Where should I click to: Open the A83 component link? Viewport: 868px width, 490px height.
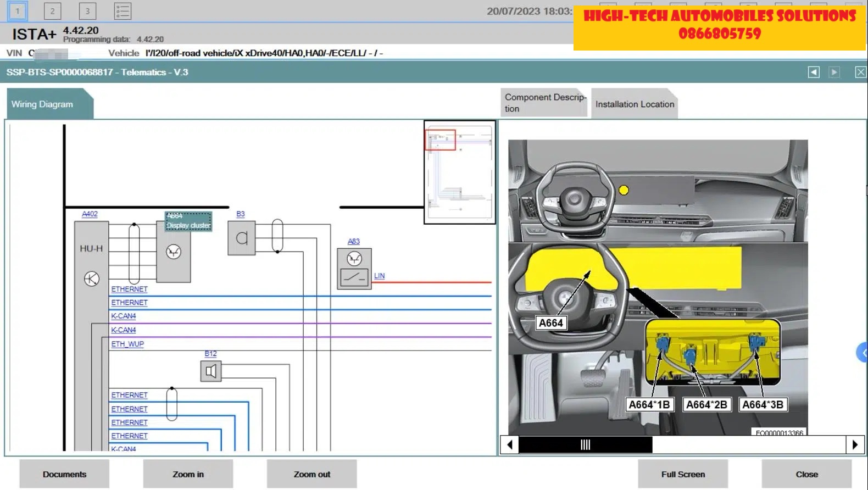(354, 241)
